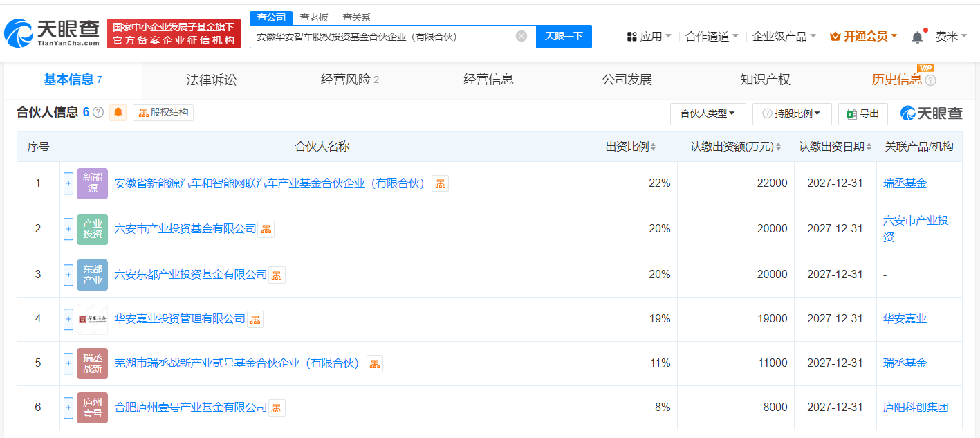Click the partner info help question icon

98,112
